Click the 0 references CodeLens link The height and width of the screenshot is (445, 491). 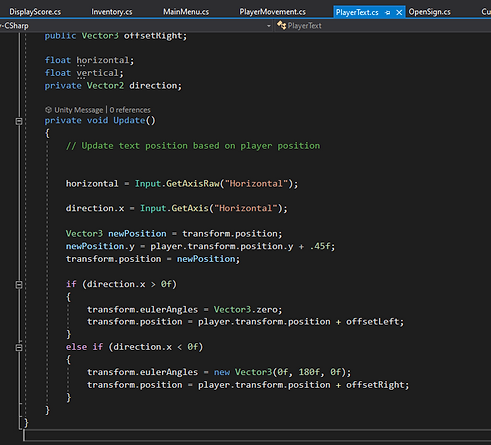130,110
